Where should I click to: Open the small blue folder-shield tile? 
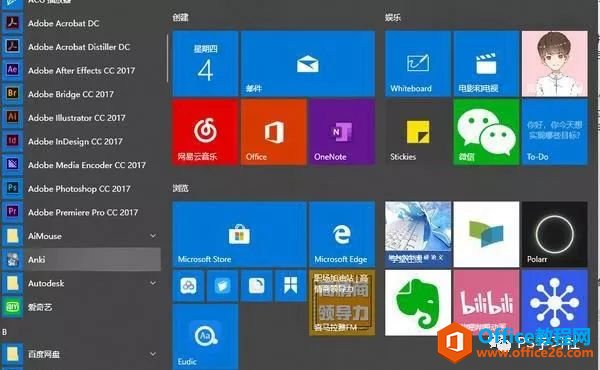pyautogui.click(x=222, y=285)
